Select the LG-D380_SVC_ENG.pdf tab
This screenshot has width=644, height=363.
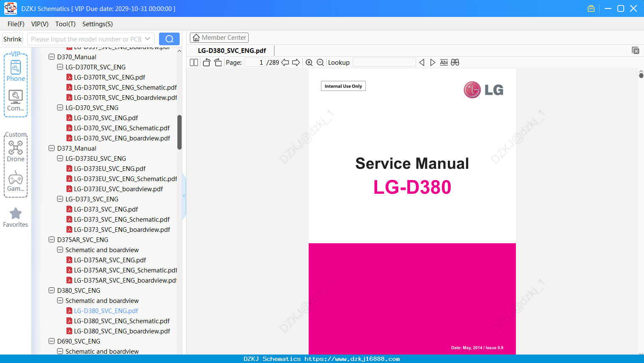pyautogui.click(x=232, y=51)
